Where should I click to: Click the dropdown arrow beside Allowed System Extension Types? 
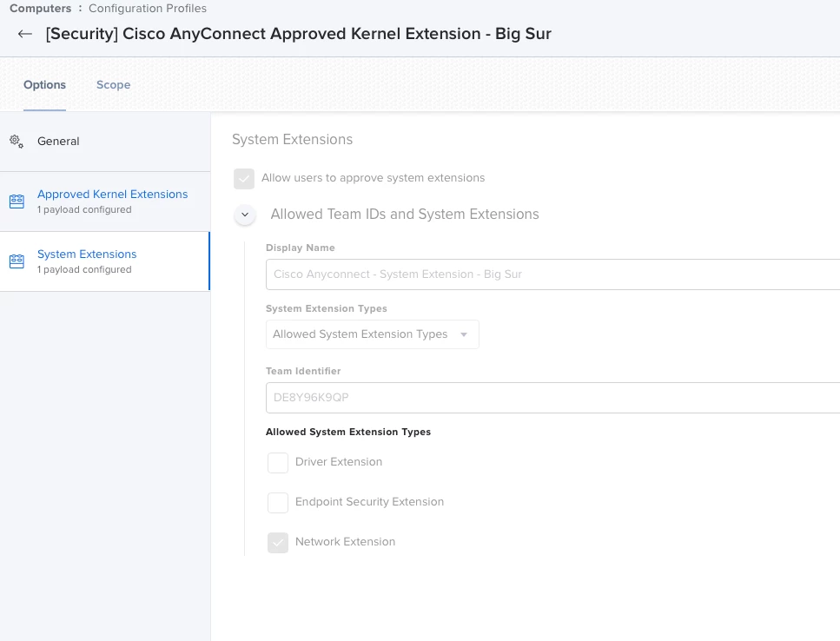pos(464,334)
